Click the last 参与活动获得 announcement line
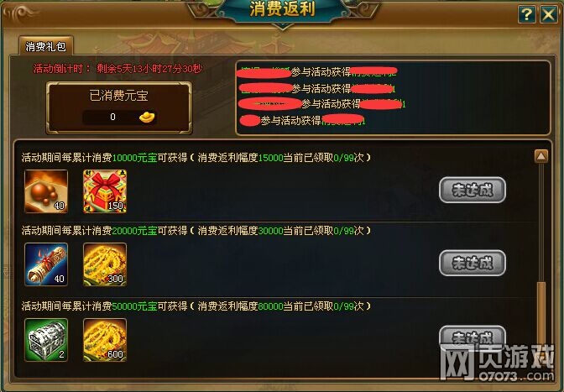 (x=303, y=120)
